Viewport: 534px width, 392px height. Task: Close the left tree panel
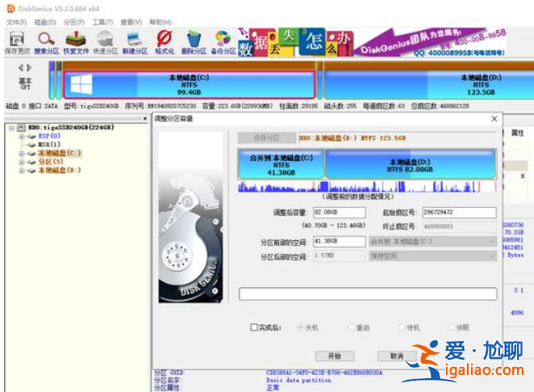coord(145,119)
